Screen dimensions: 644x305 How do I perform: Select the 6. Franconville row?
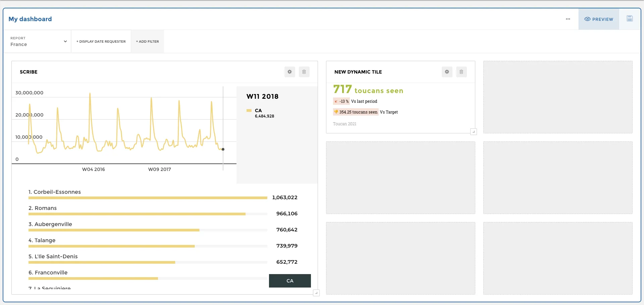(x=148, y=275)
